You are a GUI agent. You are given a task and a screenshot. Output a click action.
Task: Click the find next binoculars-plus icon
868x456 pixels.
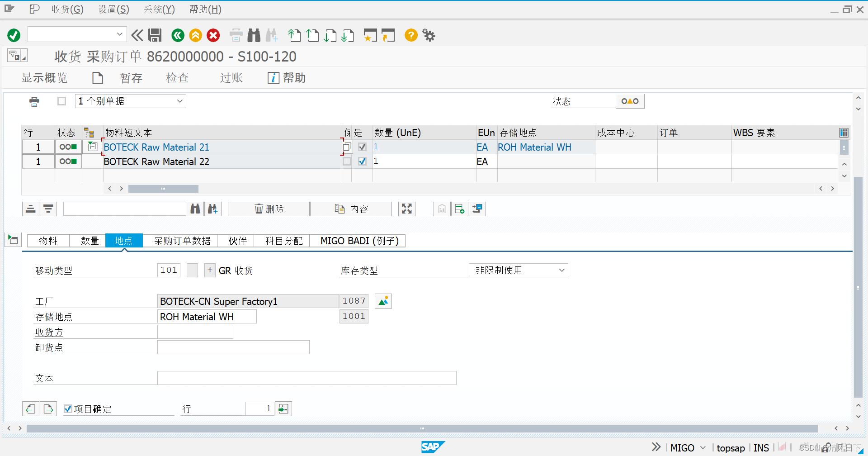pyautogui.click(x=213, y=209)
